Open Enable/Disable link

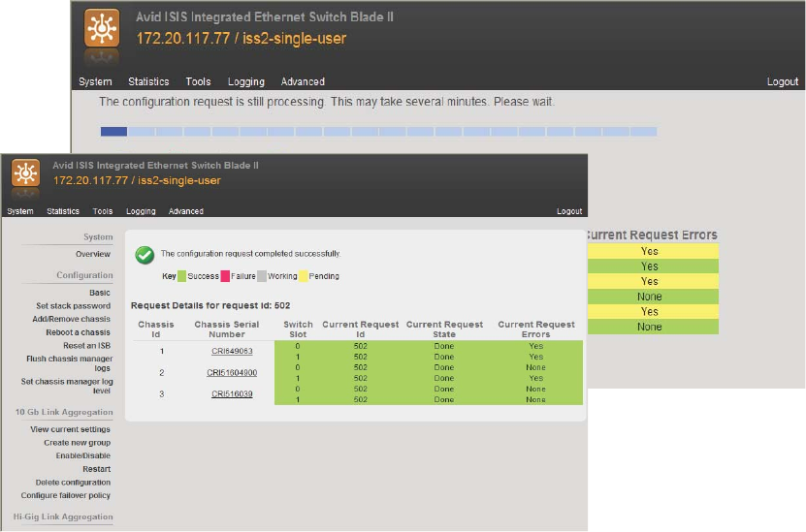[x=83, y=455]
